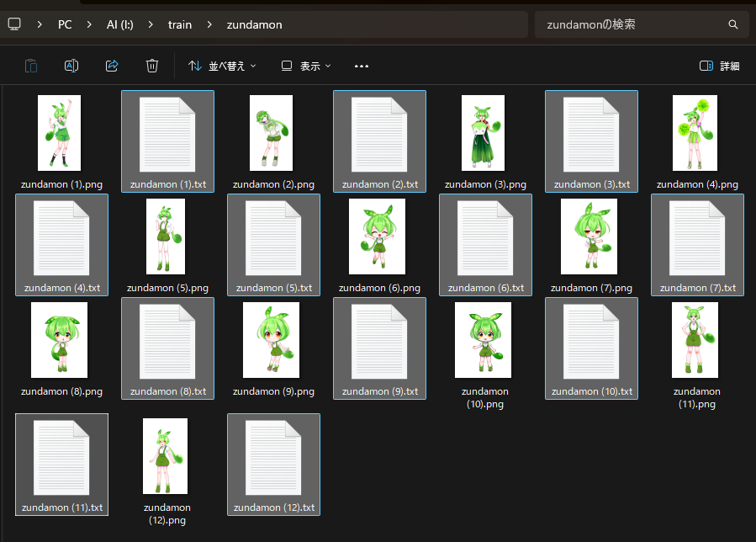Expand the chevron after AI (I:) breadcrumb

[151, 24]
